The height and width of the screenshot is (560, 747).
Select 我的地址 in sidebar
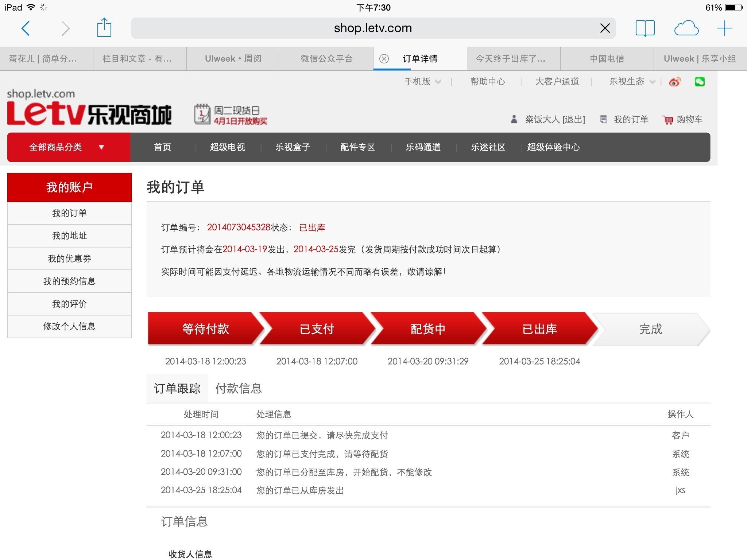pyautogui.click(x=69, y=236)
